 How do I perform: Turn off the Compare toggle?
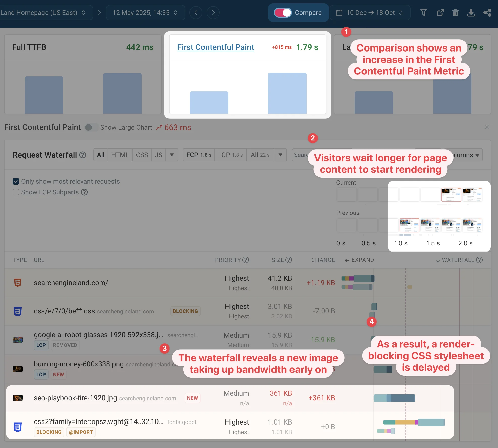pyautogui.click(x=283, y=13)
